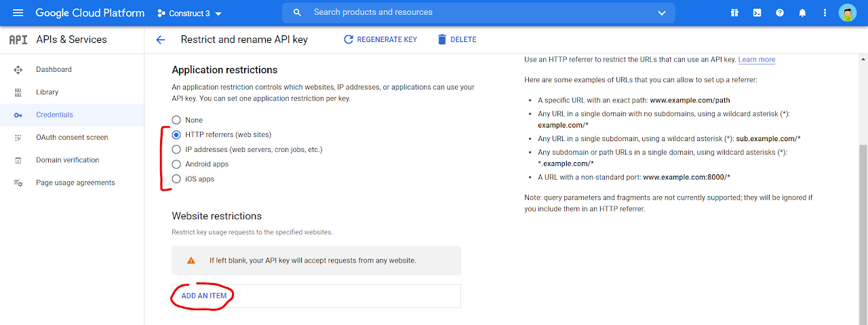The height and width of the screenshot is (325, 868).
Task: Expand the search bar dropdown arrow
Action: click(x=662, y=13)
